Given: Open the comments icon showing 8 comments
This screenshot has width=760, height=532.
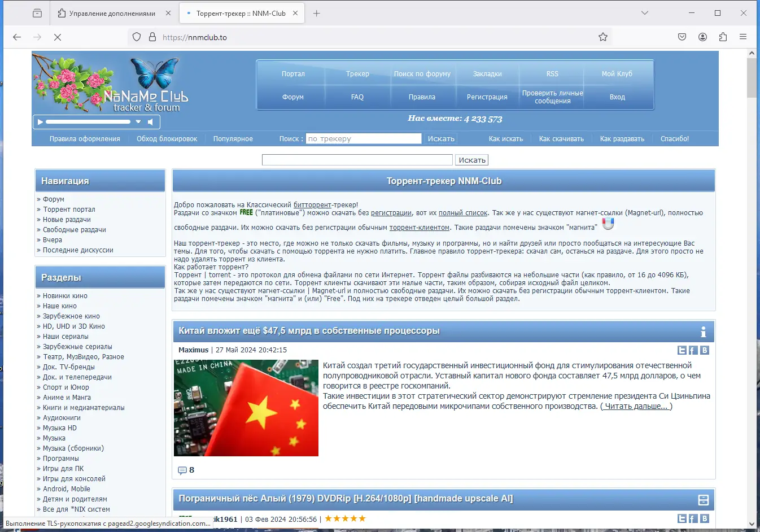Looking at the screenshot, I should click(182, 470).
